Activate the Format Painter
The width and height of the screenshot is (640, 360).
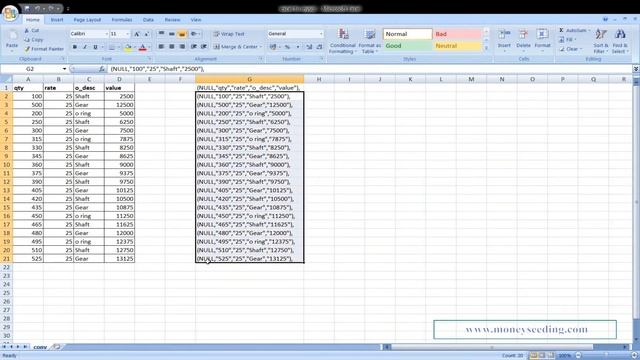click(44, 49)
